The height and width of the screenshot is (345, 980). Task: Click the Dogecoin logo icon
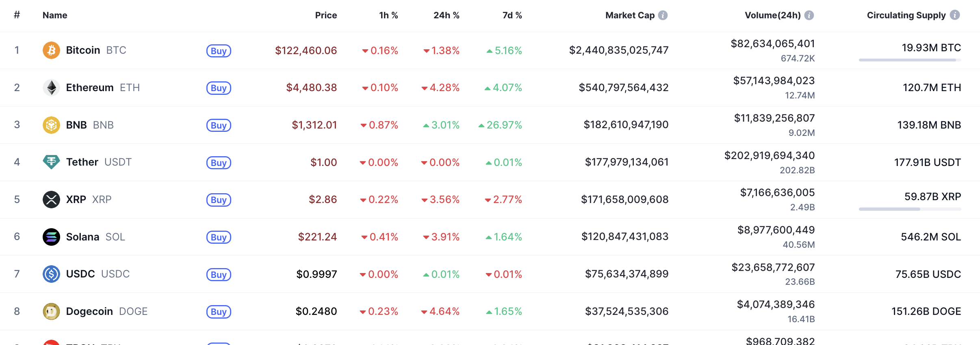51,311
